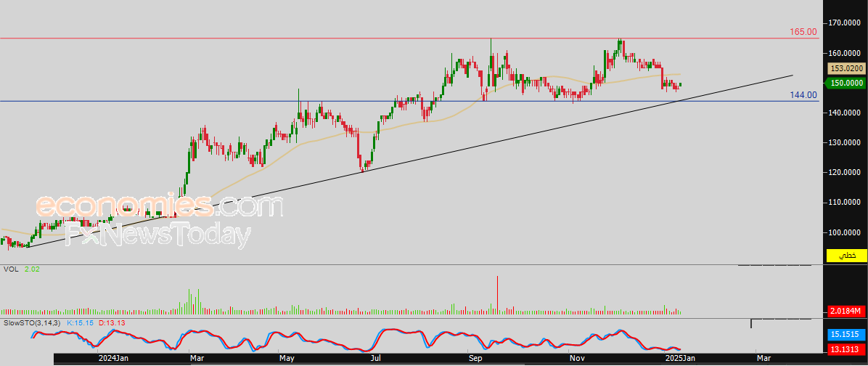Viewport: 868px width, 366px height.
Task: Click the 170.0000 price axis label
Action: [845, 23]
